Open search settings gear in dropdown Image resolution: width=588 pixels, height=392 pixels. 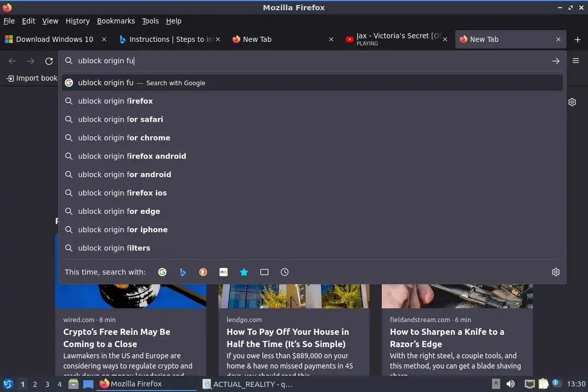click(x=556, y=272)
